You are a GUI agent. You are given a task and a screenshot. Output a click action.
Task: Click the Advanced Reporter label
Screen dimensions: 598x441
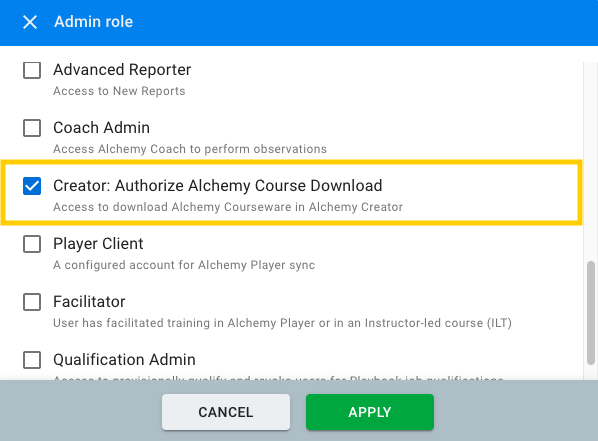(122, 70)
